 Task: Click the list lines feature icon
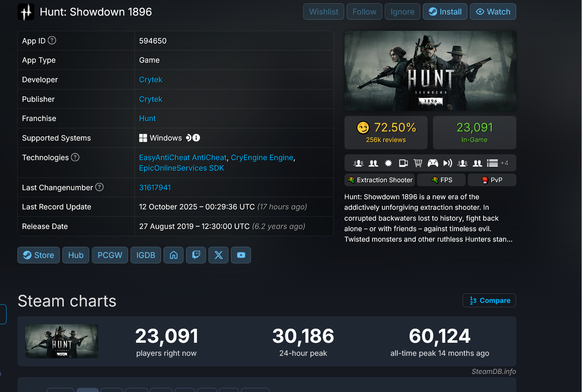[x=492, y=163]
